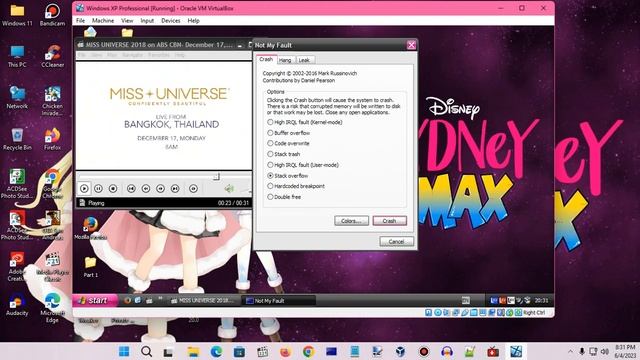Screen dimensions: 640x360
Task: Select the Double free option
Action: tap(284, 197)
